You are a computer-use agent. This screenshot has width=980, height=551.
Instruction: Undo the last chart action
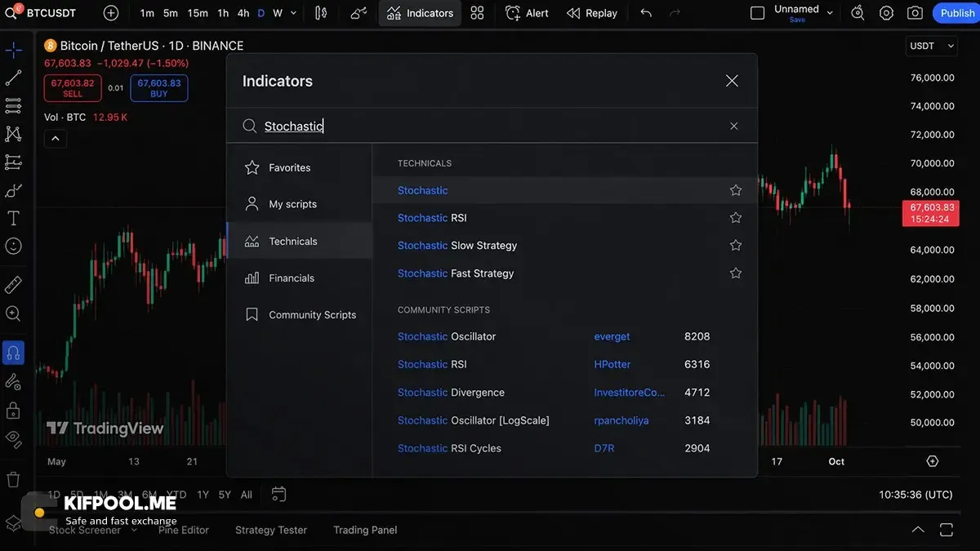tap(646, 13)
